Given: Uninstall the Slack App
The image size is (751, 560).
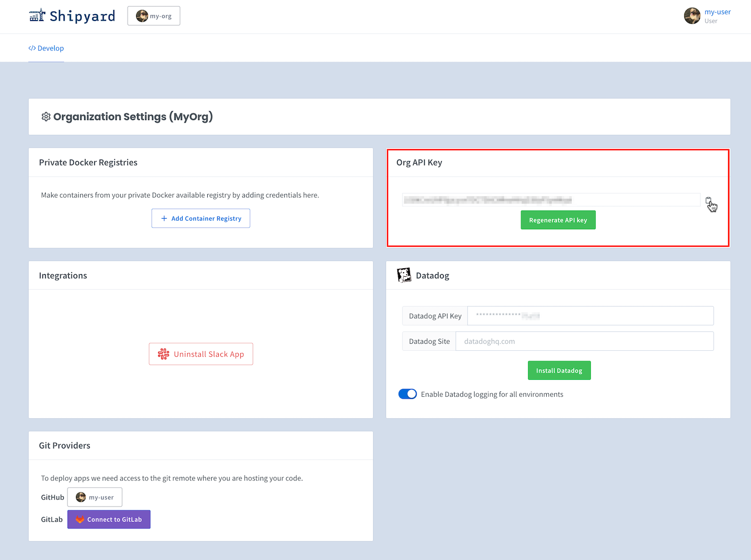Looking at the screenshot, I should 201,354.
